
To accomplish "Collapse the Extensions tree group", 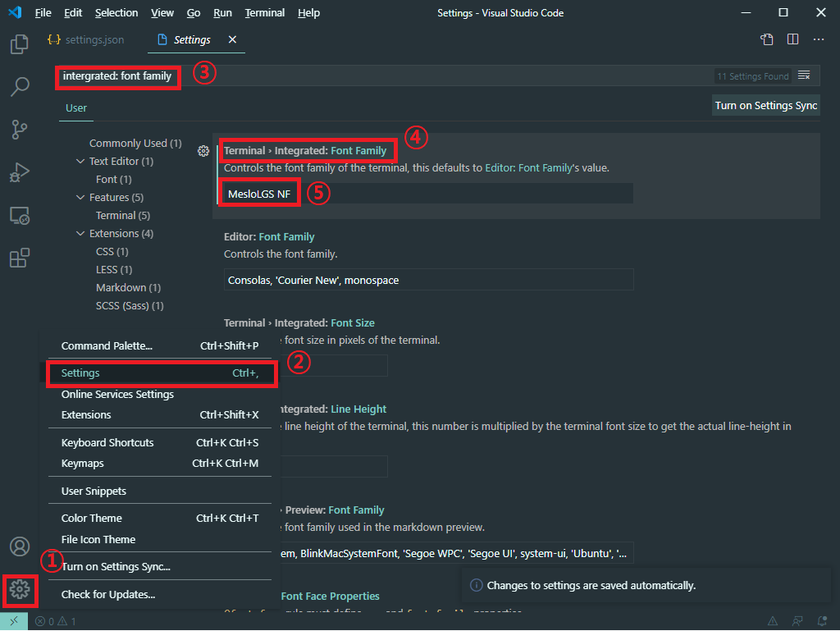I will click(x=80, y=234).
